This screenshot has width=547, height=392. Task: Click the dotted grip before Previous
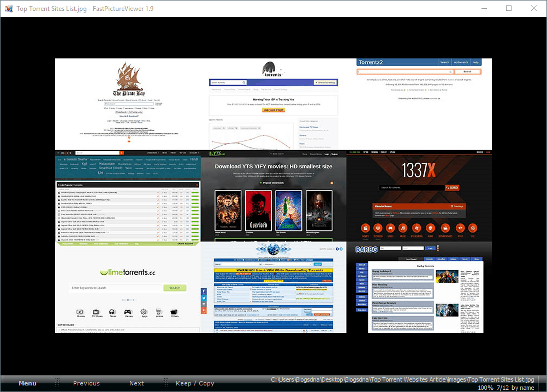57,383
